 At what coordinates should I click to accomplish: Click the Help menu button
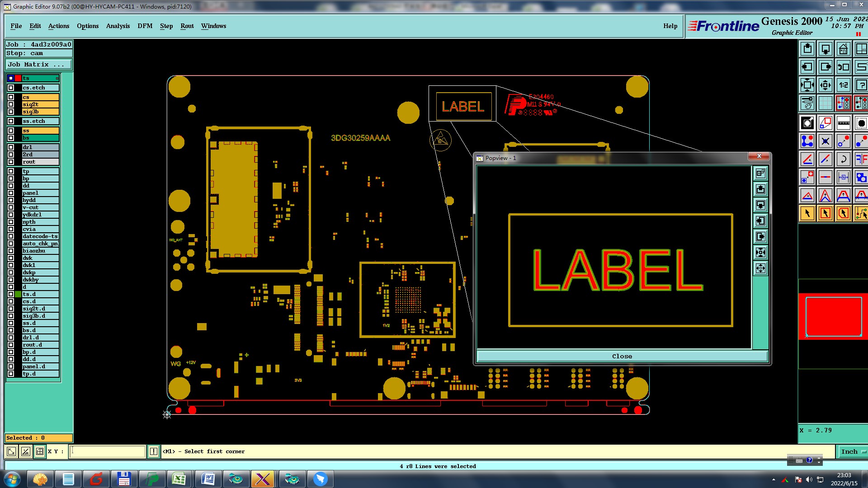point(670,26)
